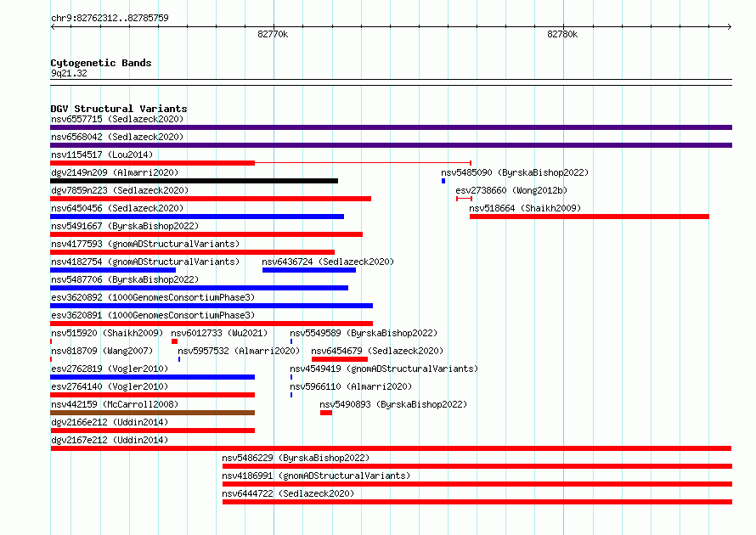The height and width of the screenshot is (535, 756).
Task: Click the chr9:82762312..82785759 coordinates text
Action: (x=110, y=18)
